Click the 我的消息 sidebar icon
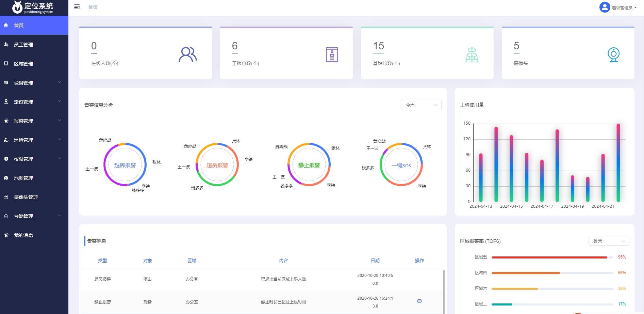The image size is (644, 314). pos(6,235)
